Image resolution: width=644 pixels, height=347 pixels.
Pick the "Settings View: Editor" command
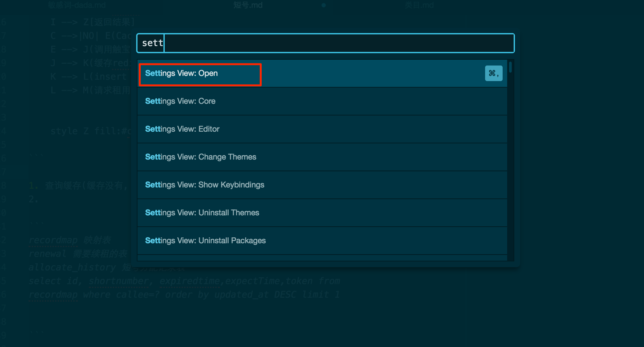pos(322,129)
